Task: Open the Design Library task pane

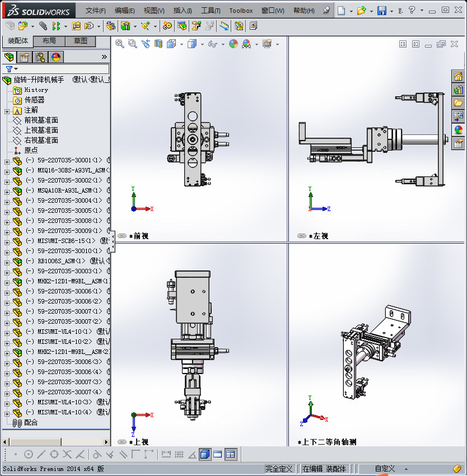Action: [x=458, y=90]
